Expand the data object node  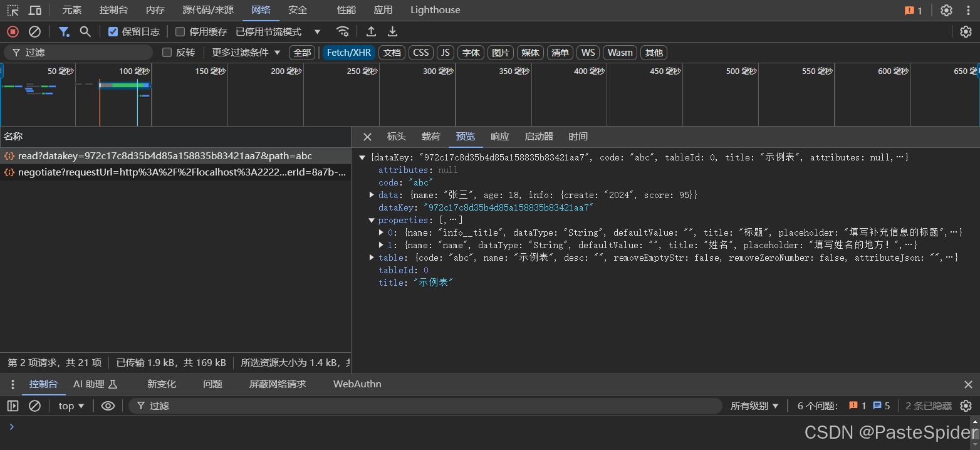(x=372, y=195)
